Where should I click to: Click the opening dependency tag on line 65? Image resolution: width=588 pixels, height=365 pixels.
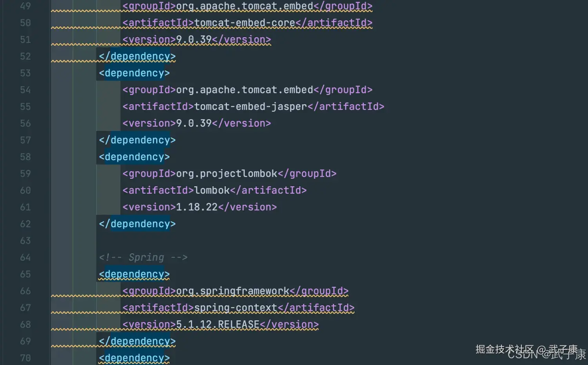[134, 274]
